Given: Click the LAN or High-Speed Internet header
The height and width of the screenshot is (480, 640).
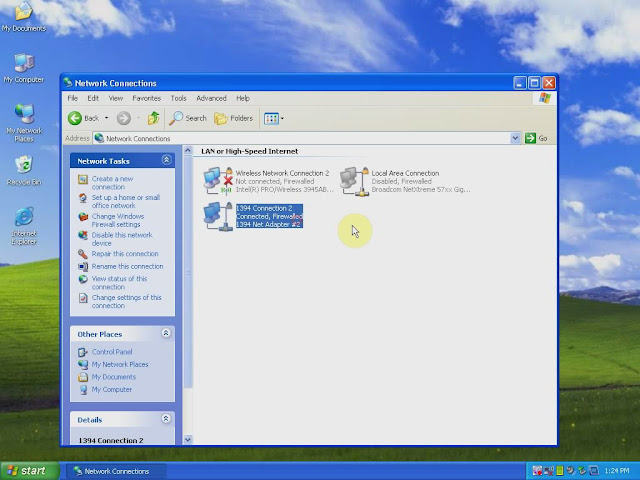Looking at the screenshot, I should pos(249,151).
